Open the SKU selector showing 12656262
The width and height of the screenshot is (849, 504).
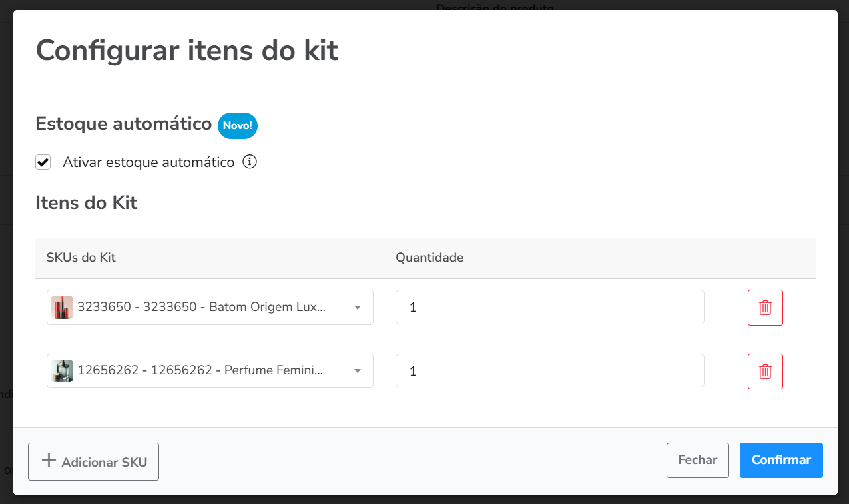200,371
